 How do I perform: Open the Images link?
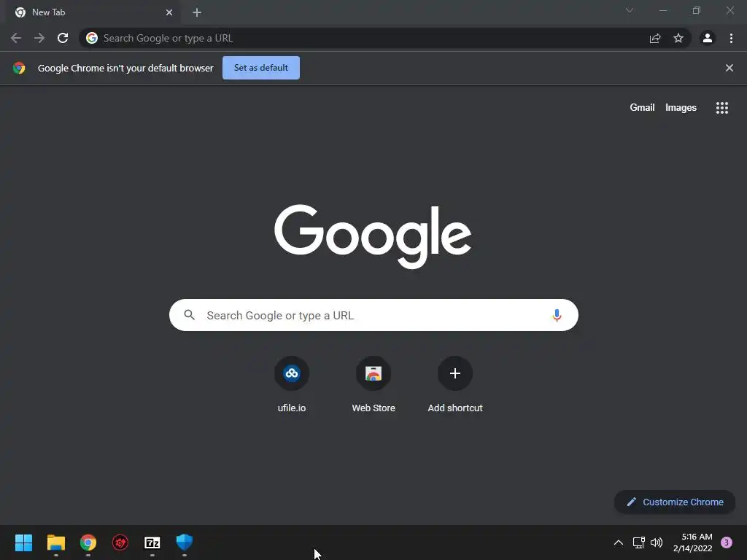(681, 108)
